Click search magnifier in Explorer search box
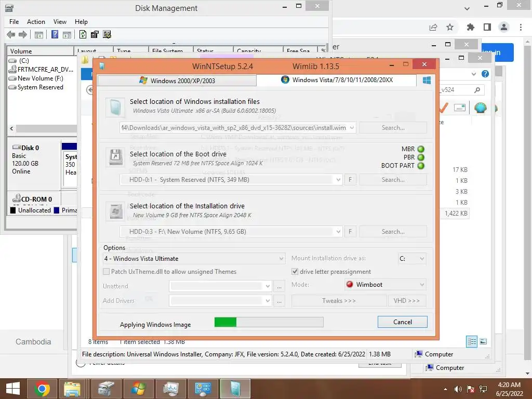 coord(477,90)
